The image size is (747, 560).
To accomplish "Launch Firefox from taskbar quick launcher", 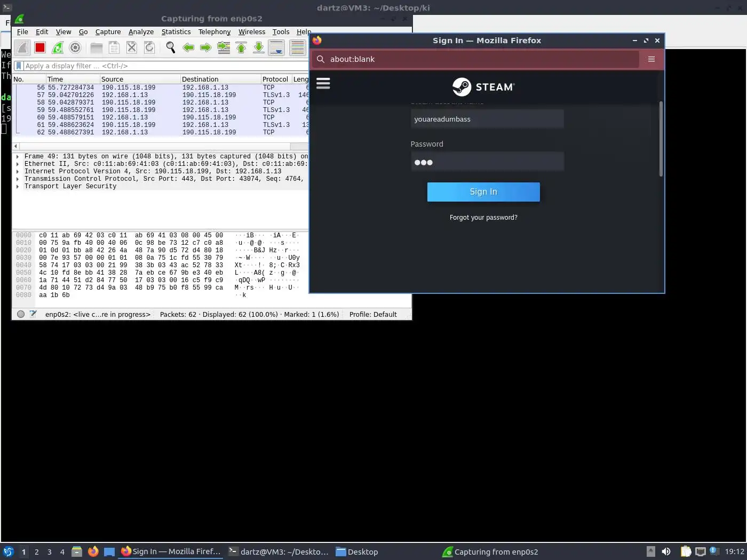I will click(x=93, y=551).
